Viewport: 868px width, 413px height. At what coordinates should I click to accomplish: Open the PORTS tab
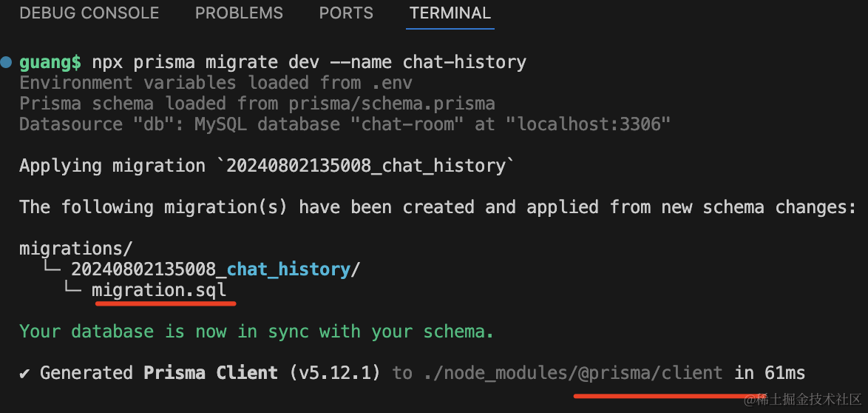tap(346, 13)
